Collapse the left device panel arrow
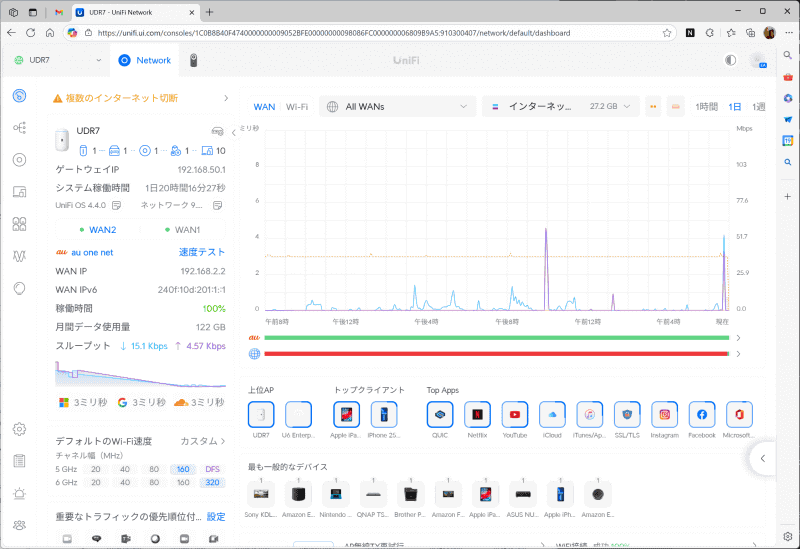The image size is (800, 549). click(234, 133)
